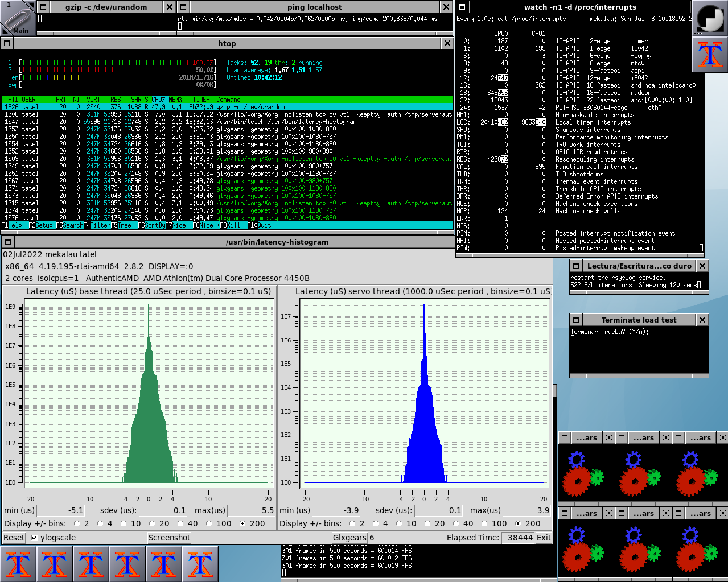Click the black-and-white sphere dock icon

710,19
